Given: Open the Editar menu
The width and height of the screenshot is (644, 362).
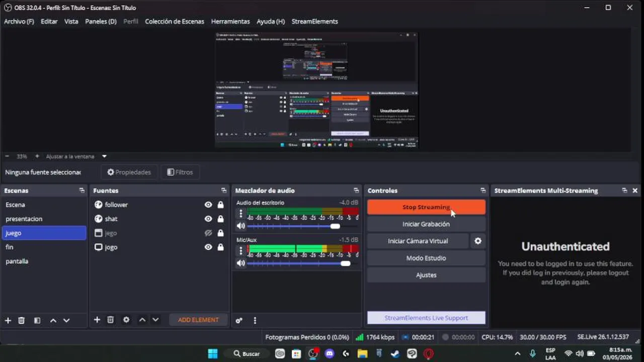Looking at the screenshot, I should point(49,22).
